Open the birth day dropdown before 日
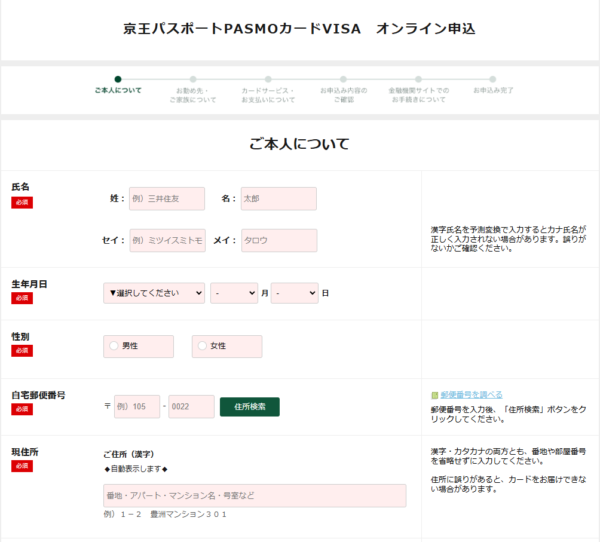 click(x=294, y=293)
